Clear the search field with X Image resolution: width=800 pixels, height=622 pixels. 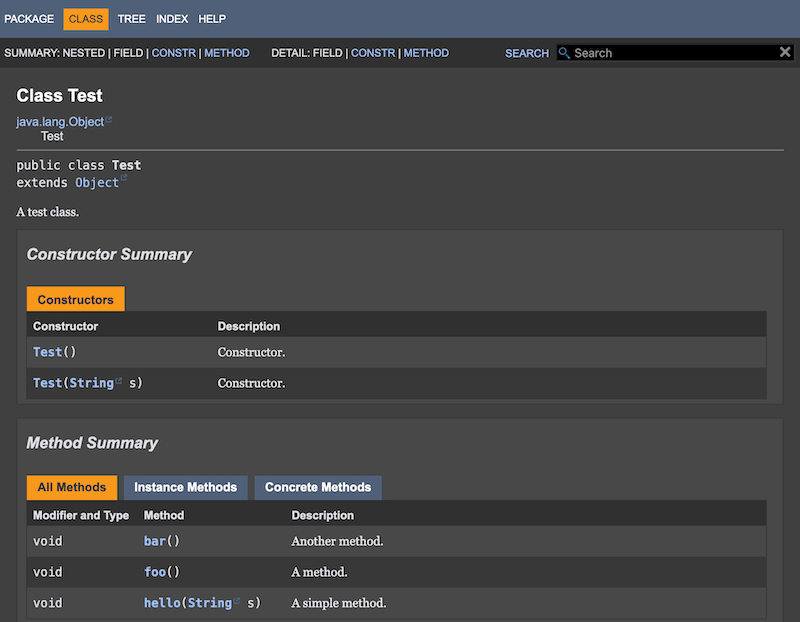785,52
